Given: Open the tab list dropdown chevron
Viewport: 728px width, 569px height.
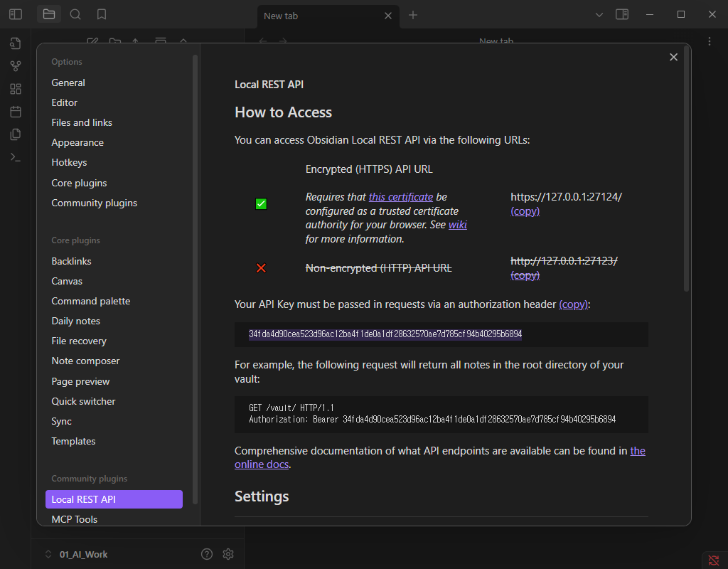Looking at the screenshot, I should pyautogui.click(x=599, y=15).
